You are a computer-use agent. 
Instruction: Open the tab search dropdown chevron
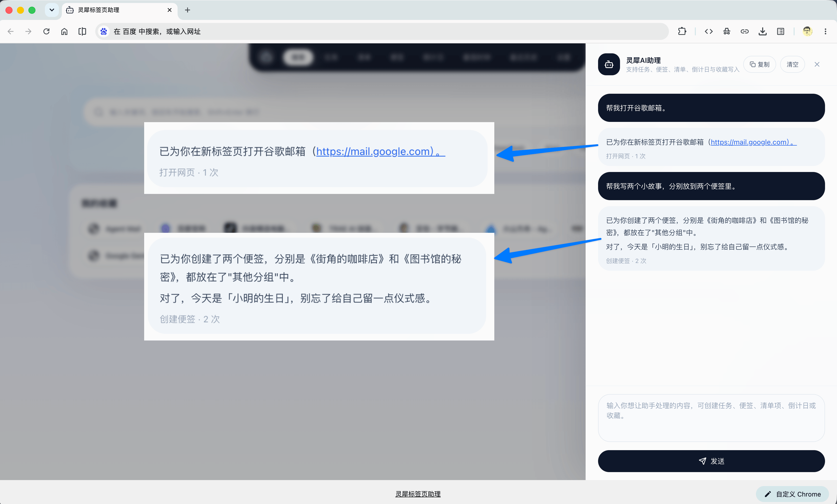52,10
